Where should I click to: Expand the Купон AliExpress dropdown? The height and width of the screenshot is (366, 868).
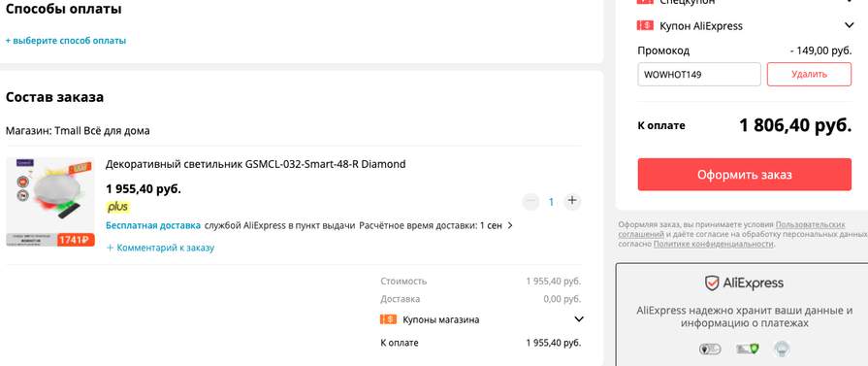pos(850,25)
